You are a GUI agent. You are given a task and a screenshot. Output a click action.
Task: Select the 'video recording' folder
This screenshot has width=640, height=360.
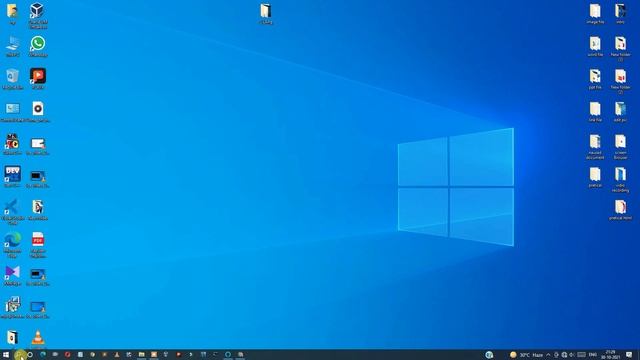[620, 179]
